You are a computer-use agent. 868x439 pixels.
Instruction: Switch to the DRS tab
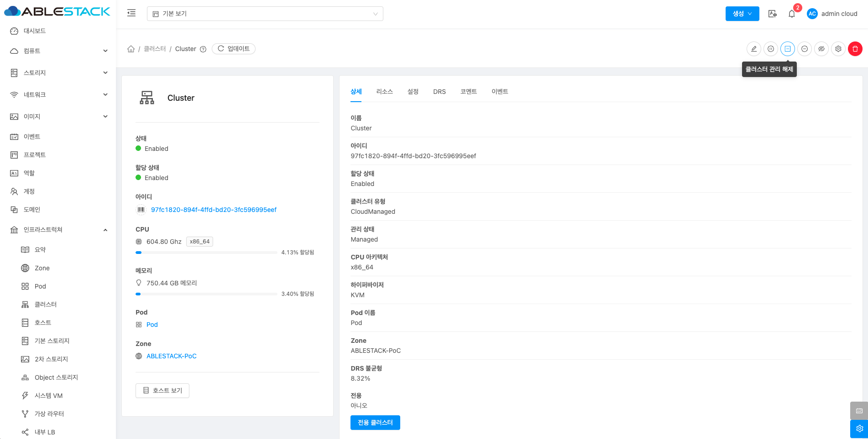(x=439, y=92)
